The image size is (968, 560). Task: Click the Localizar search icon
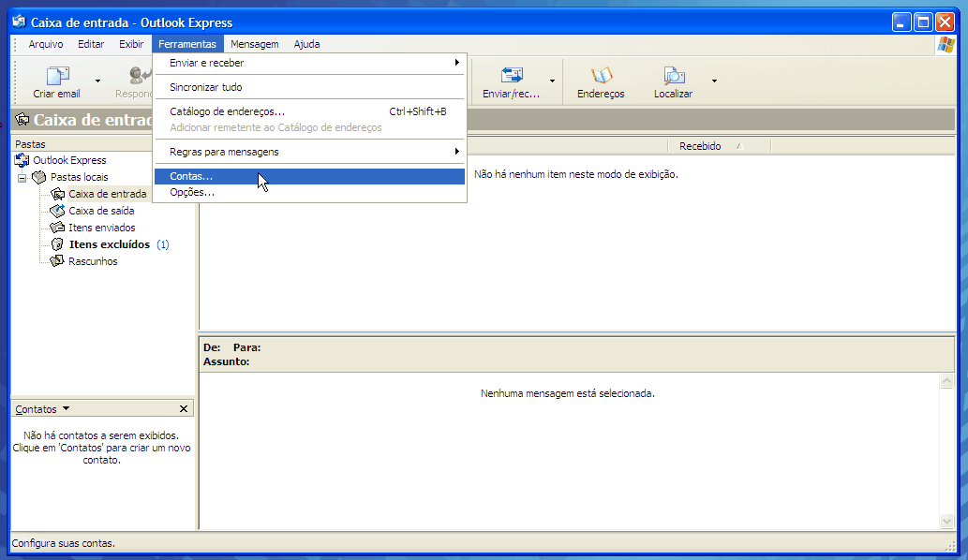pos(674,75)
